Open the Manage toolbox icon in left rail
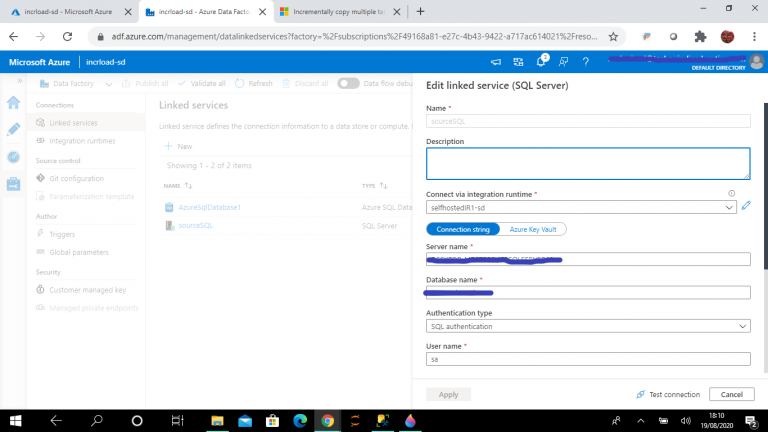This screenshot has width=768, height=432. coord(13,184)
